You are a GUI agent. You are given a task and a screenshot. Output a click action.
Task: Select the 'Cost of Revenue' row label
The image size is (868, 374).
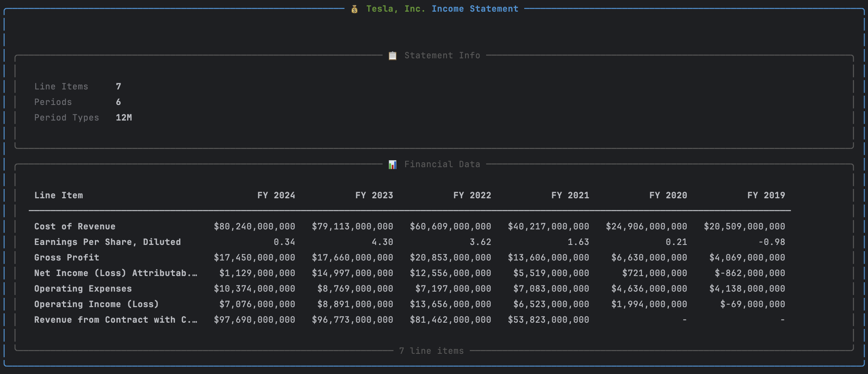[75, 226]
